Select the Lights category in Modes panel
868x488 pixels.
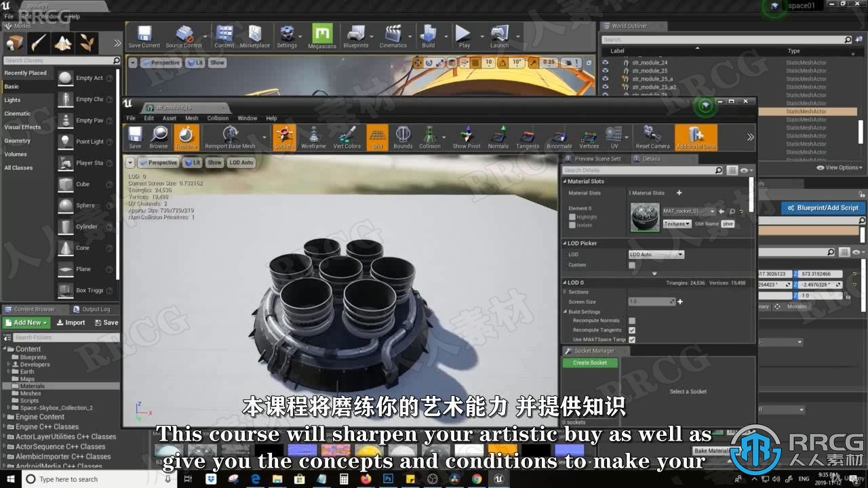point(12,100)
